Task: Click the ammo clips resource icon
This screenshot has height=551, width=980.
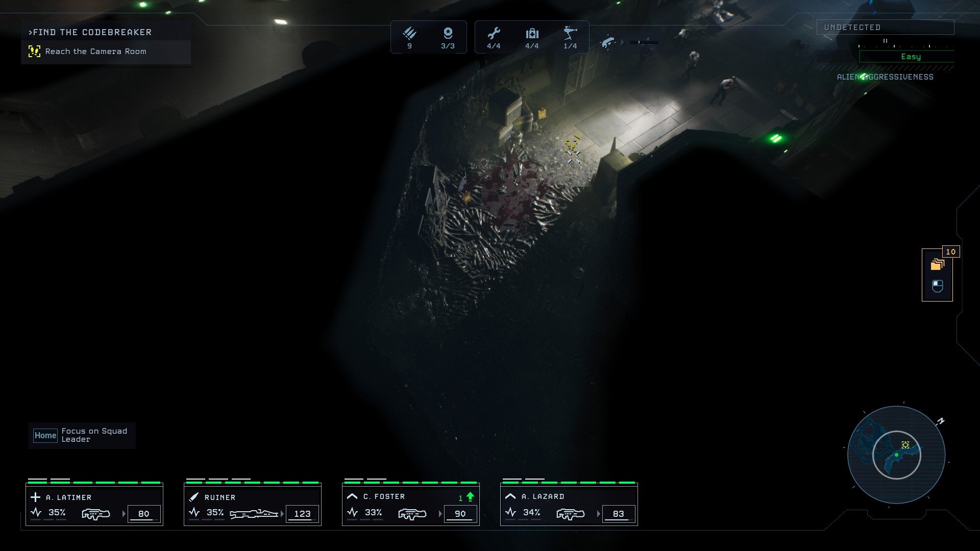Action: [x=409, y=34]
